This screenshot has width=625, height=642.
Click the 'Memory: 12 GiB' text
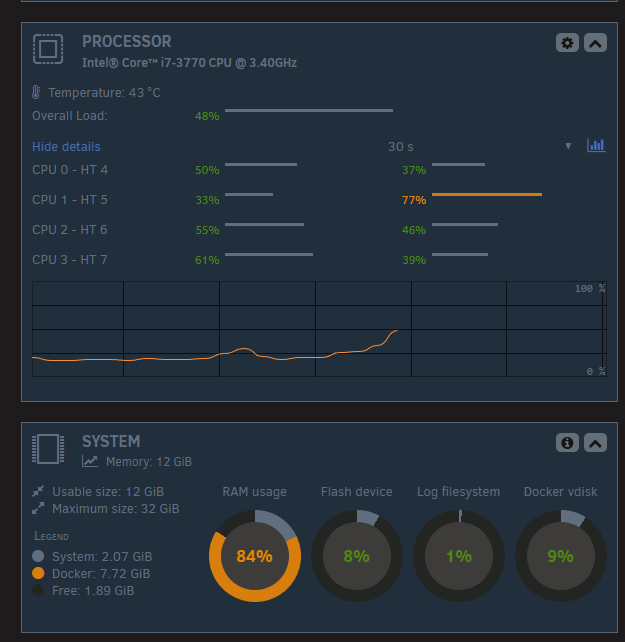click(149, 462)
